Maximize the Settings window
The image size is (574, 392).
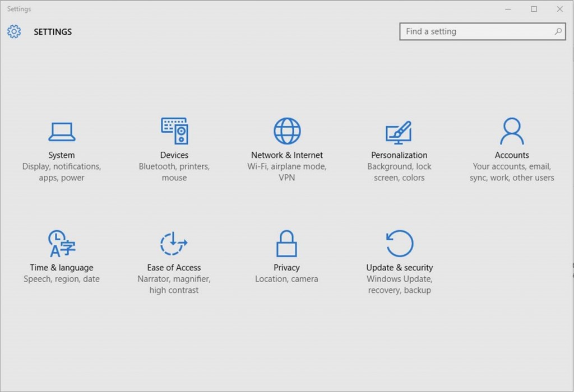click(534, 9)
